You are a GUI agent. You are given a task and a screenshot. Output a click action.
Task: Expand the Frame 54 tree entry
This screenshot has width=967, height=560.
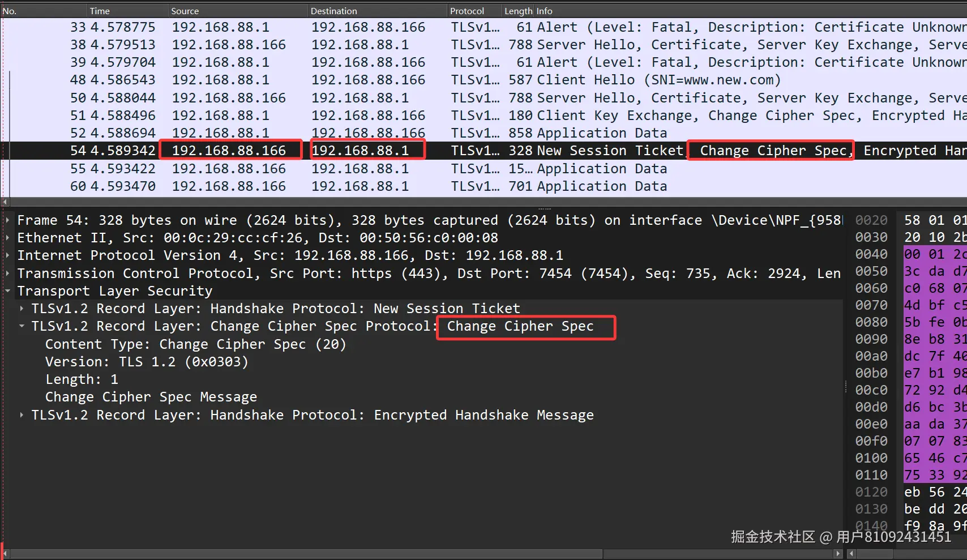click(7, 220)
